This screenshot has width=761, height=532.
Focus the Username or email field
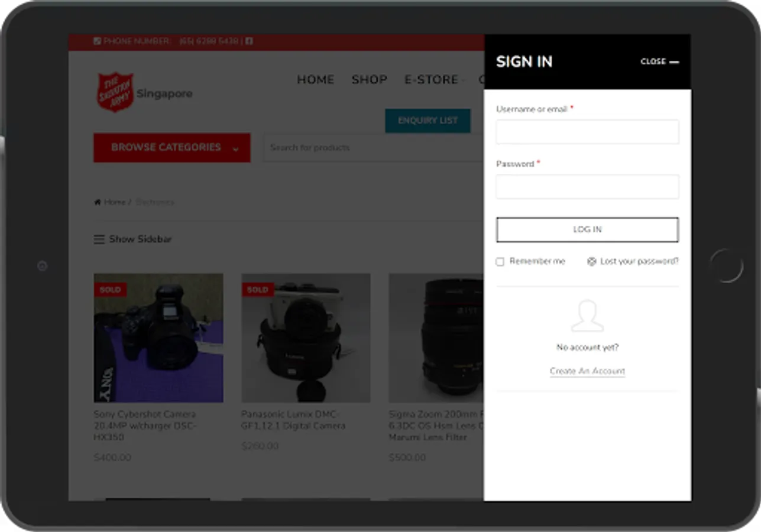click(587, 132)
